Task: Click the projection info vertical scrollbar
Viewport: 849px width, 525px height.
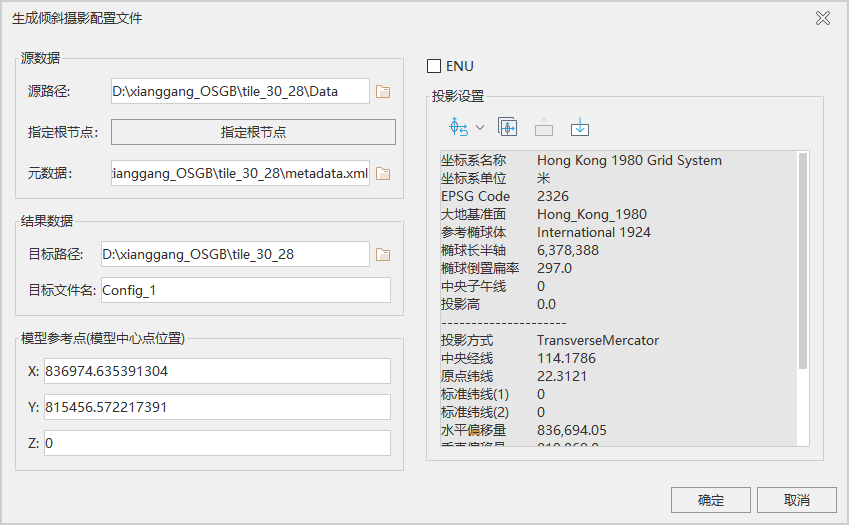Action: 803,260
